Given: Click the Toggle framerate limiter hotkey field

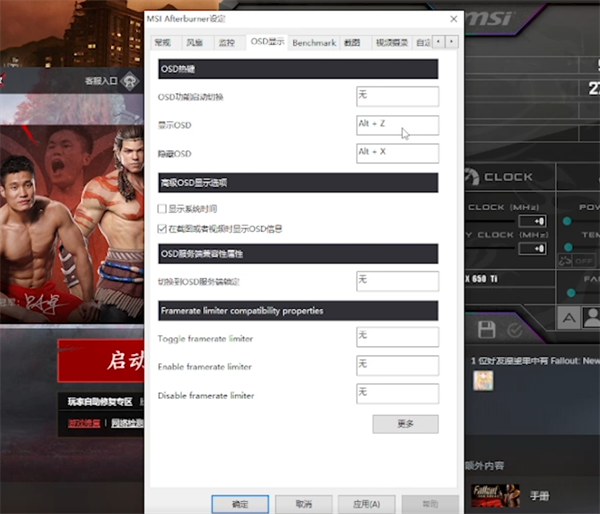Looking at the screenshot, I should [x=397, y=335].
